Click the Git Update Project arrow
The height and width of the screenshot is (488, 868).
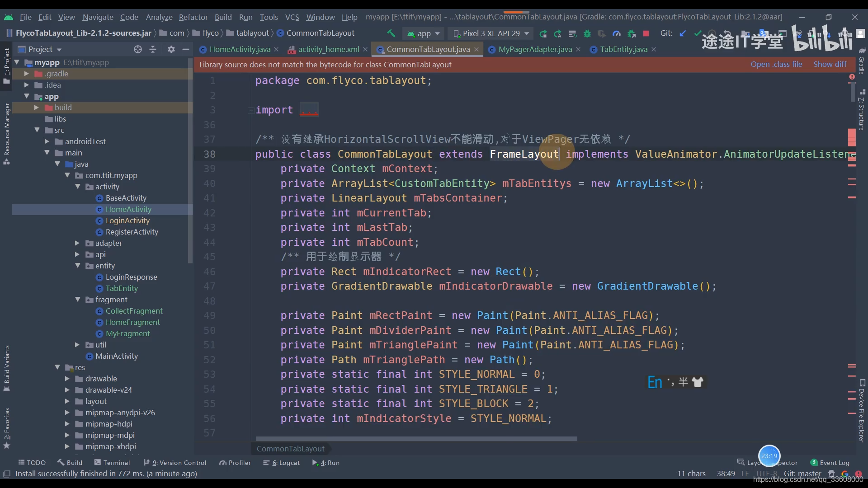tap(683, 33)
